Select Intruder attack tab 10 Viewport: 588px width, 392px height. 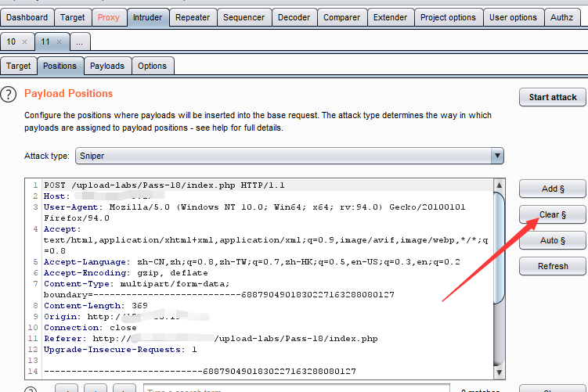click(11, 41)
